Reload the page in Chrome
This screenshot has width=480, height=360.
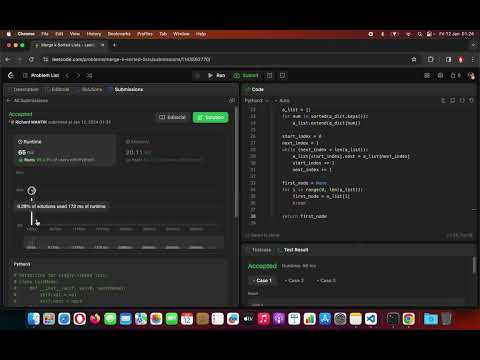(x=31, y=60)
